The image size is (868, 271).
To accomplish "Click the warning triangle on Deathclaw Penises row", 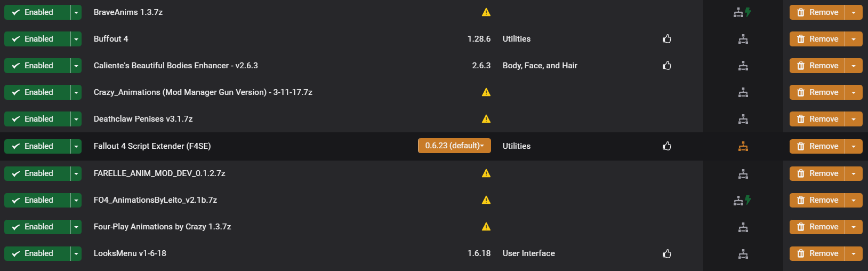I will point(486,119).
